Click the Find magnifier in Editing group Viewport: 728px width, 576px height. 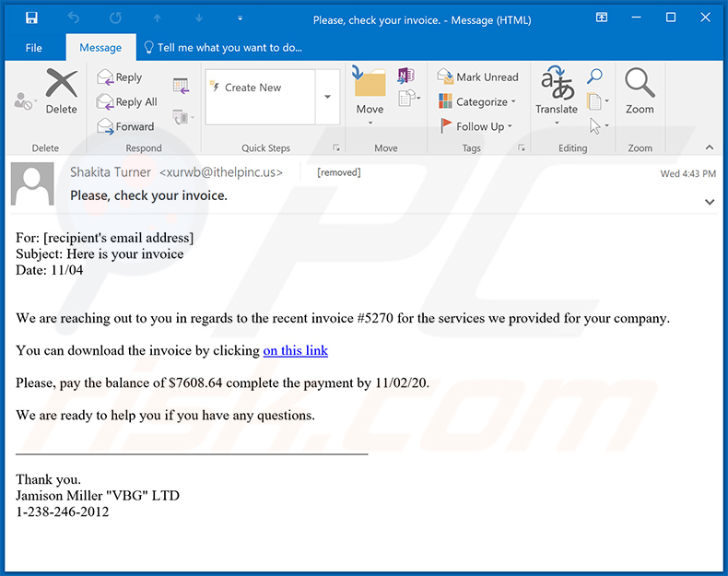click(594, 76)
